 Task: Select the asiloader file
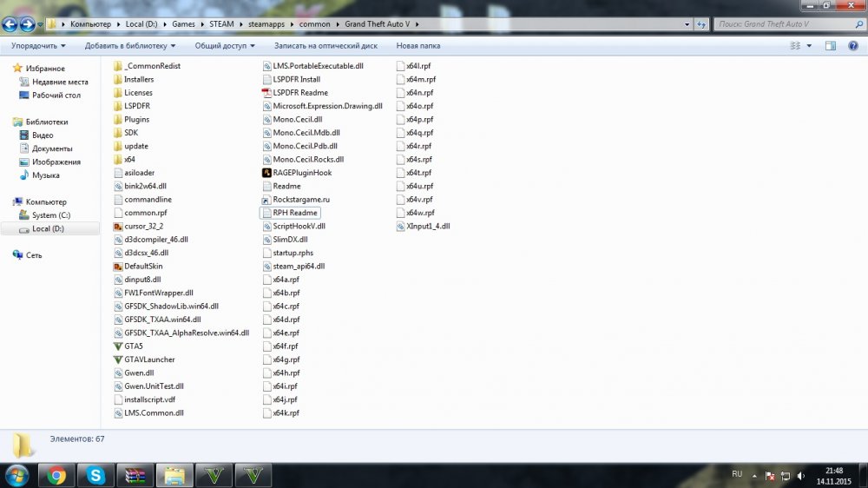pyautogui.click(x=134, y=173)
